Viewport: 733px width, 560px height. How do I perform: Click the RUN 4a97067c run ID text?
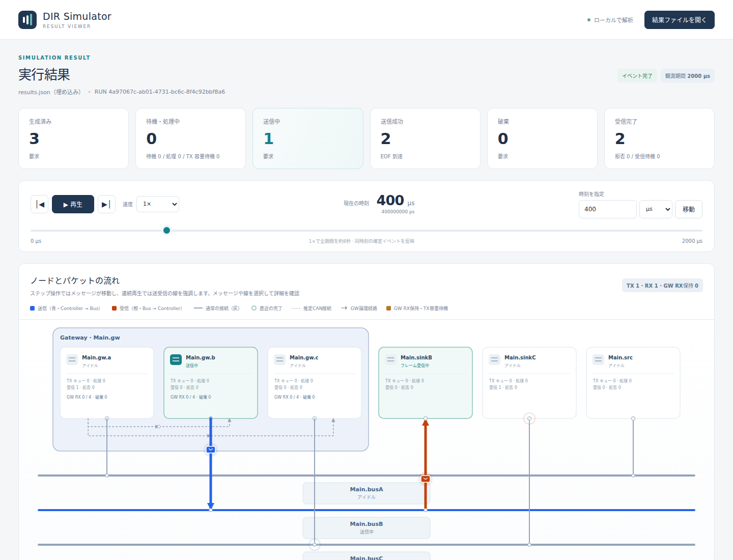[160, 92]
